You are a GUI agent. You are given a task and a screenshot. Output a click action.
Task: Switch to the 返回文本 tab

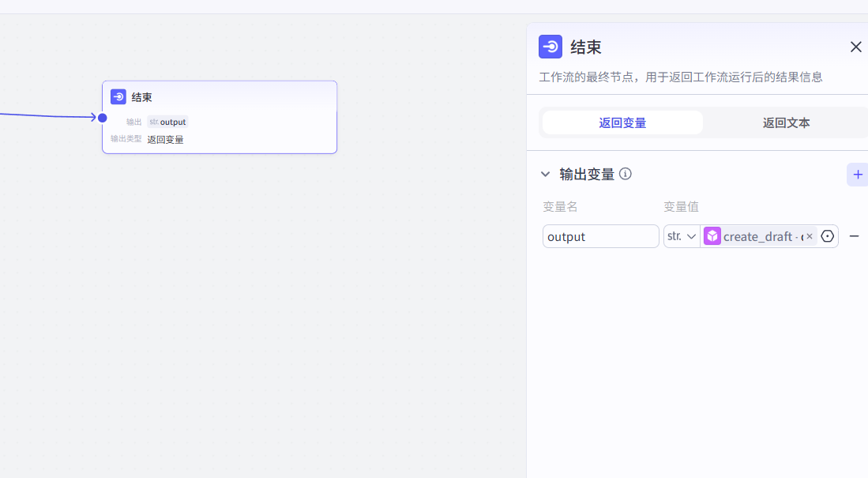tap(786, 122)
